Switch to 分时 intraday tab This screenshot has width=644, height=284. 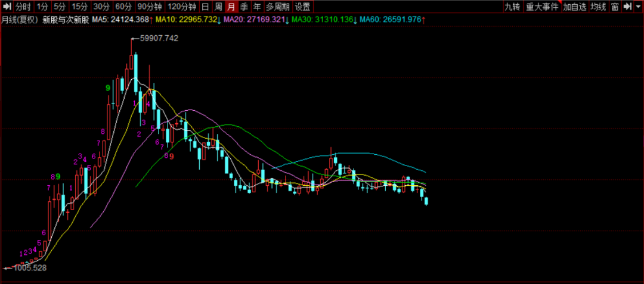[23, 7]
